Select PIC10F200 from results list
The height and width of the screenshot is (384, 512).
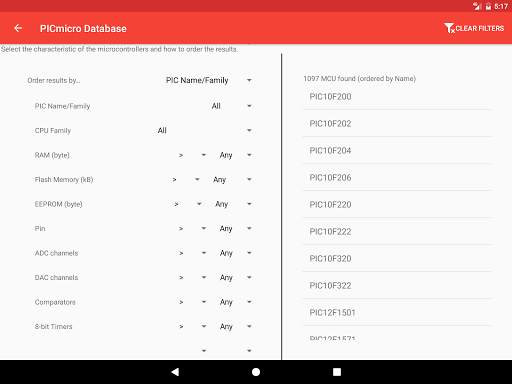pyautogui.click(x=397, y=97)
